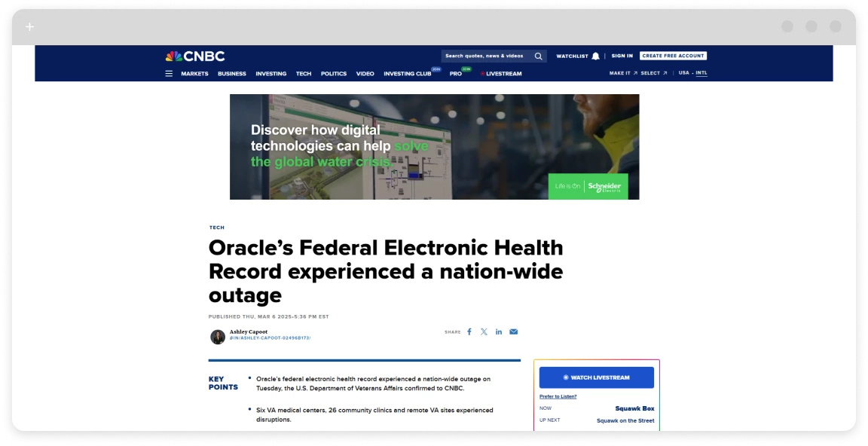Open the Make It external link
The height and width of the screenshot is (446, 868).
[x=623, y=73]
